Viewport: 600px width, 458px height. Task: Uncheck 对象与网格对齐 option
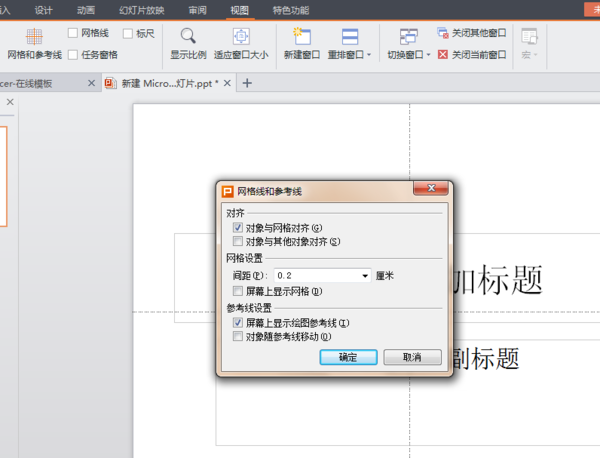tap(238, 228)
